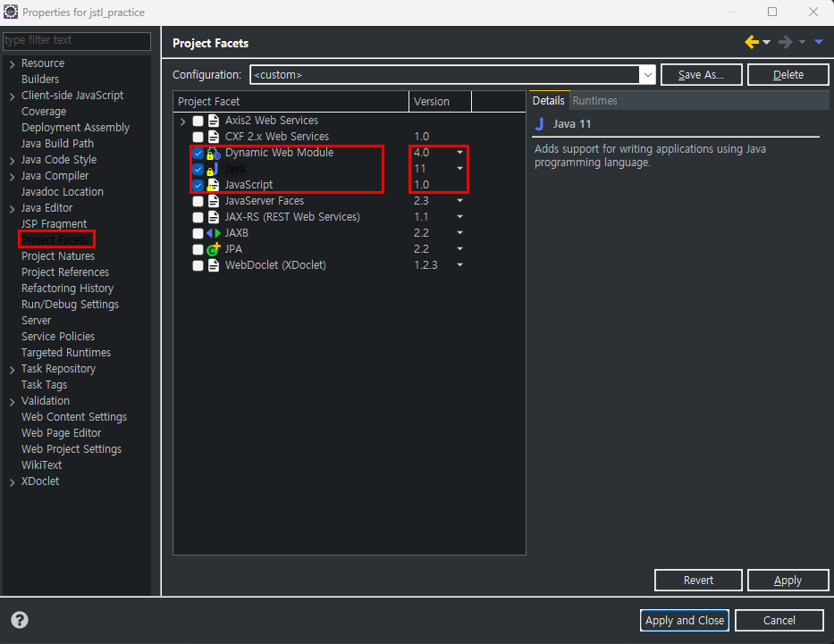
Task: Uncheck the Java facet checkbox
Action: pyautogui.click(x=198, y=169)
